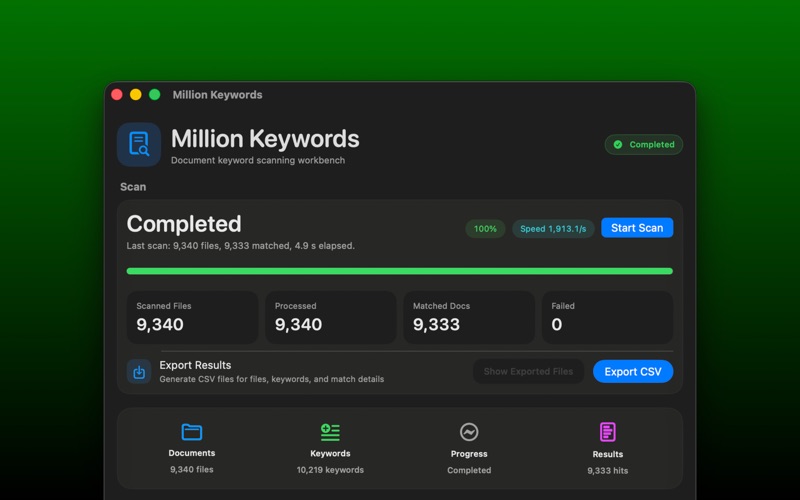Click the Start Scan button
Viewport: 800px width, 500px height.
[637, 228]
